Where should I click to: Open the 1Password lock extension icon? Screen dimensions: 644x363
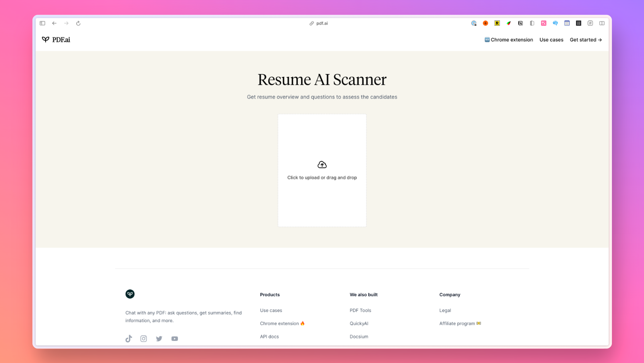tap(474, 23)
